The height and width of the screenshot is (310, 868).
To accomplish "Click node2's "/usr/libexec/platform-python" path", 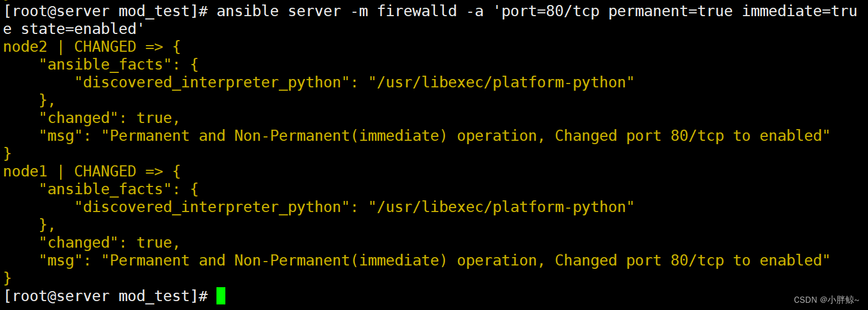I will click(x=501, y=82).
